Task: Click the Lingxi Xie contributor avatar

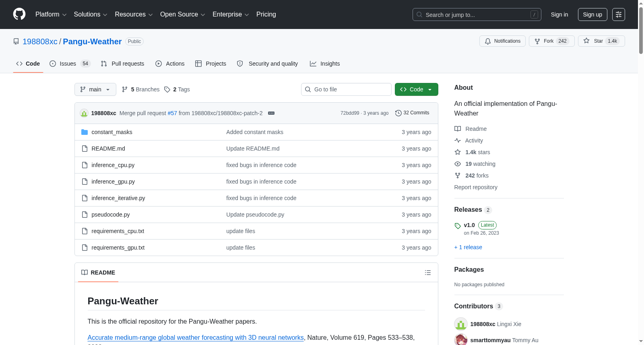Action: pos(461,324)
